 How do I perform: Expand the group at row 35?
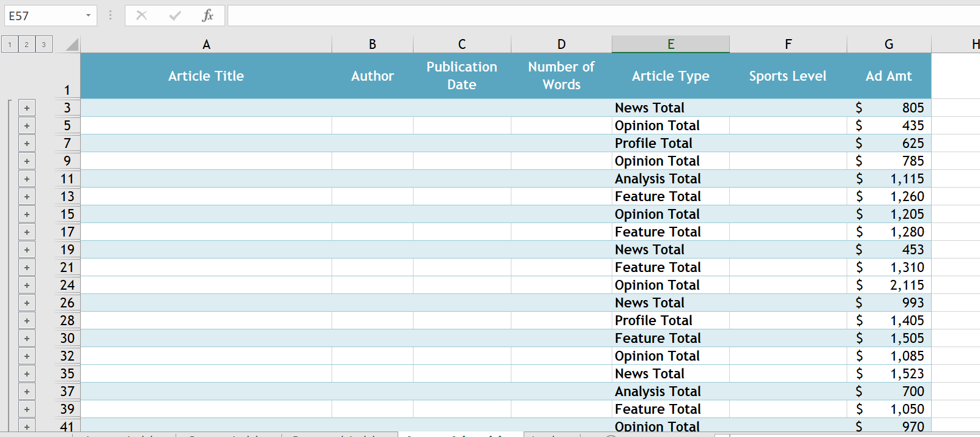[27, 374]
